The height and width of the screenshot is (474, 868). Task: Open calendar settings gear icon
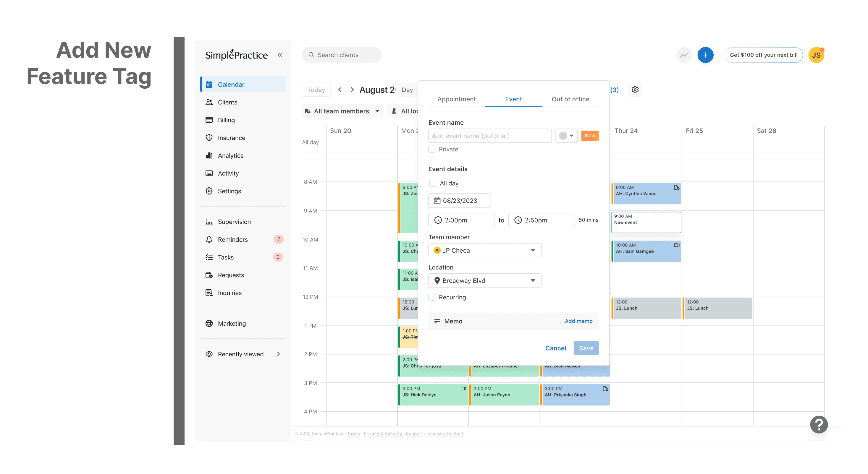tap(635, 90)
